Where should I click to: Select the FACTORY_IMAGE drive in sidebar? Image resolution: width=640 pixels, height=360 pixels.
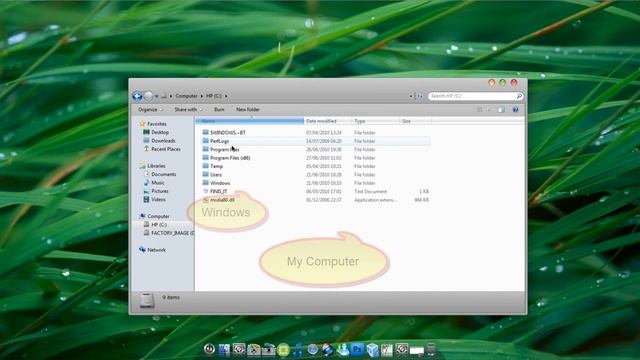169,233
